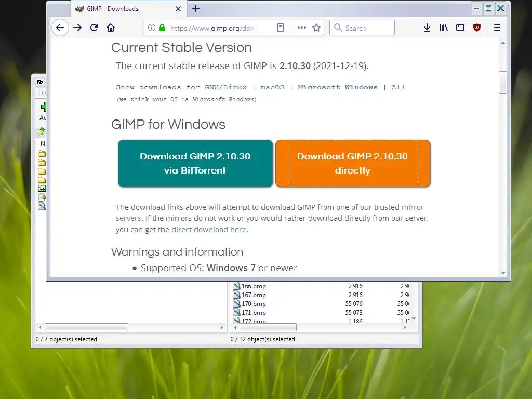Open the Firefox home page icon
The height and width of the screenshot is (399, 532).
[x=111, y=28]
